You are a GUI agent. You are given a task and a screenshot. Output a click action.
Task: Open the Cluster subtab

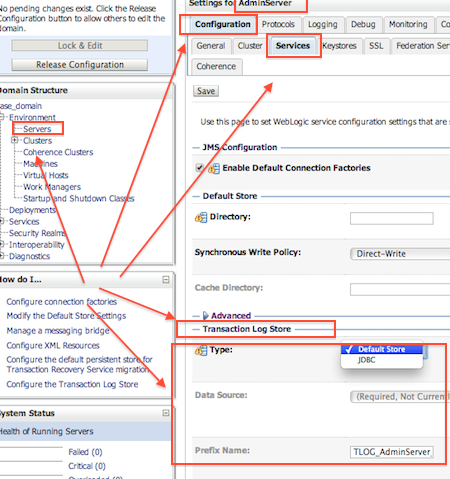click(x=250, y=46)
